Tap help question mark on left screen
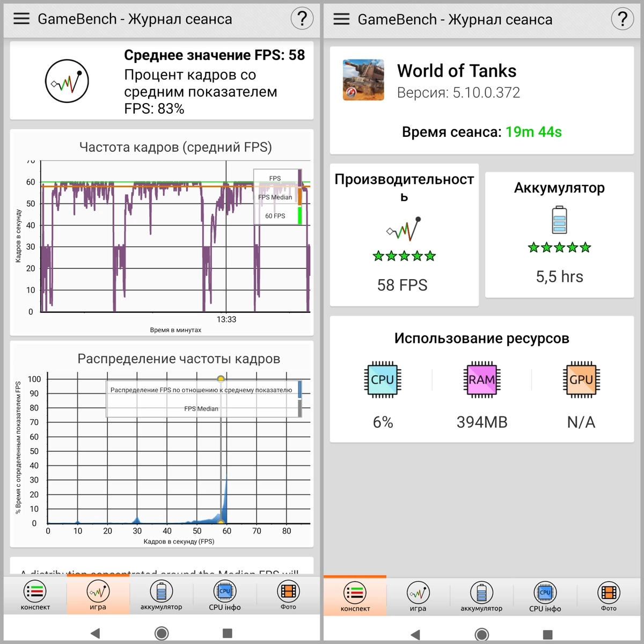This screenshot has height=644, width=644. (302, 19)
